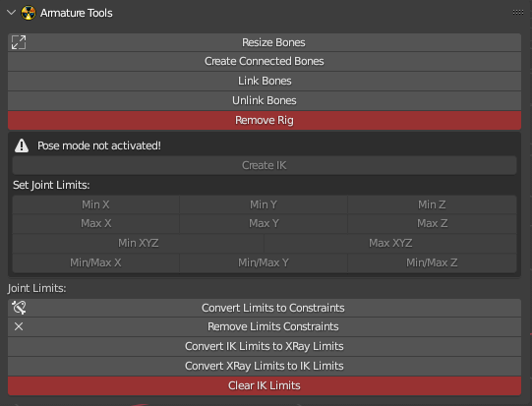Click Create Connected Bones
Screen dimensions: 532x406
click(x=265, y=61)
